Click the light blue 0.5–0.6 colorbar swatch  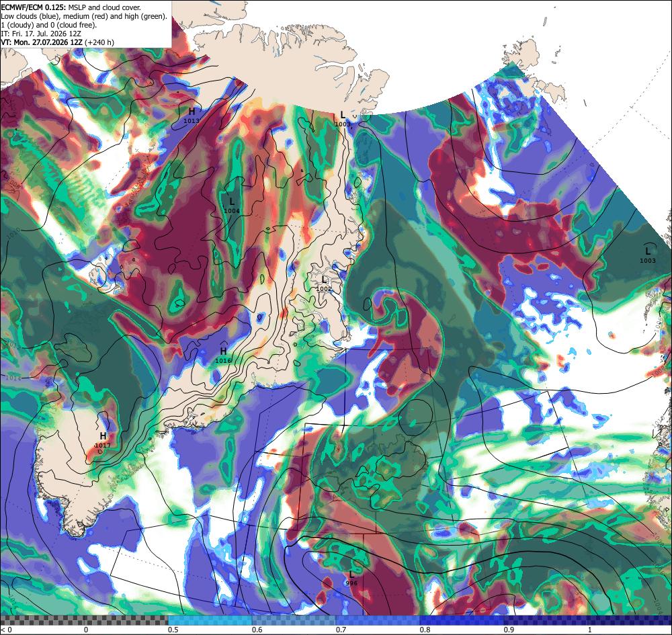[x=210, y=620]
